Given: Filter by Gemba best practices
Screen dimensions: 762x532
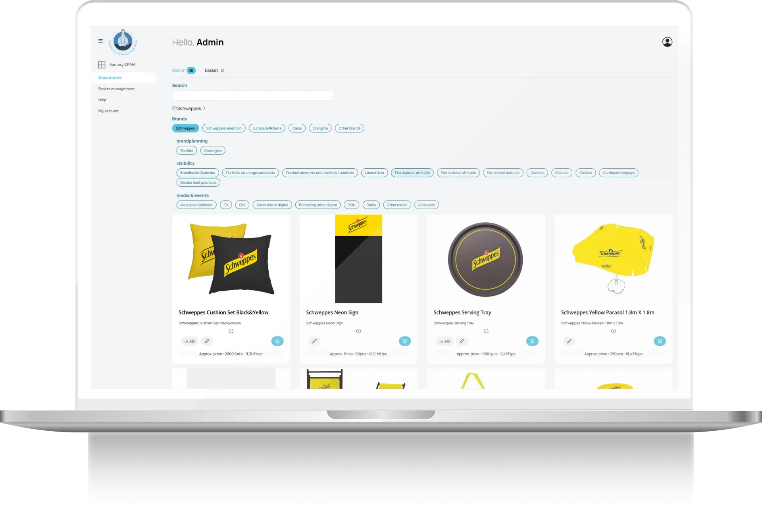Looking at the screenshot, I should 198,183.
